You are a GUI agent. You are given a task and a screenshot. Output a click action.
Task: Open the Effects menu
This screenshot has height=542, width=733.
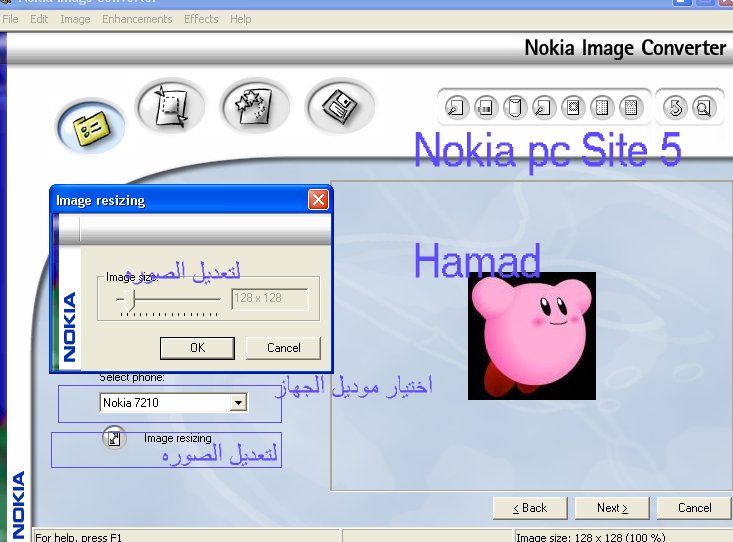coord(201,19)
